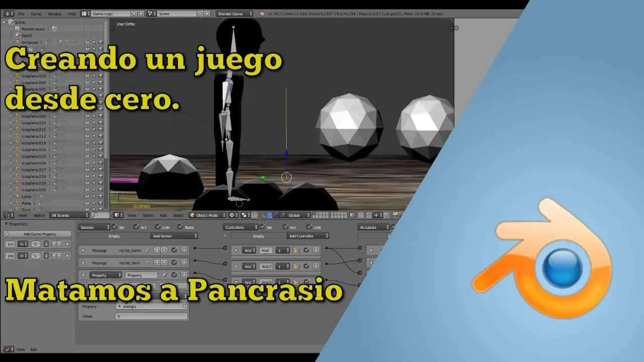Open the Add Controller dropdown
This screenshot has height=362, width=644.
(x=308, y=236)
